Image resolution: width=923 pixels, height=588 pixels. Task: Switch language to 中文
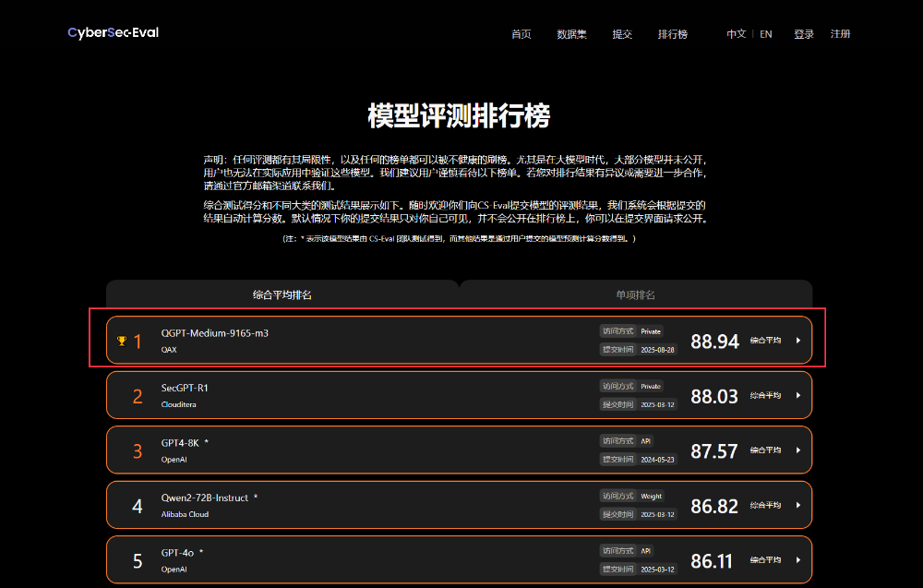coord(737,34)
